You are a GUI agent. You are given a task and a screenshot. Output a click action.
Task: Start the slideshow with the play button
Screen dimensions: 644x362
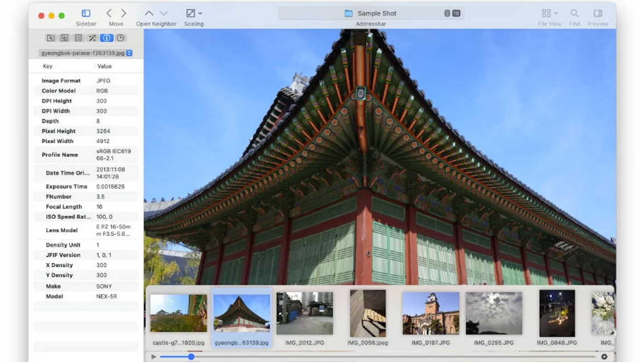click(x=153, y=356)
